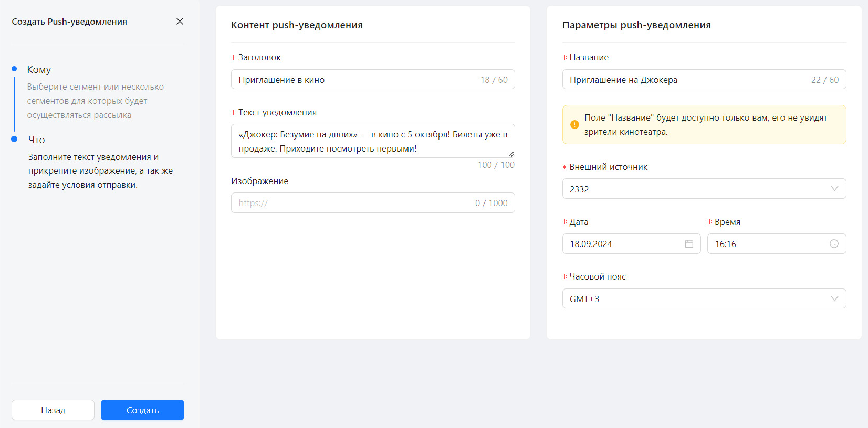The width and height of the screenshot is (868, 428).
Task: Select the 2332 source value
Action: click(x=579, y=189)
